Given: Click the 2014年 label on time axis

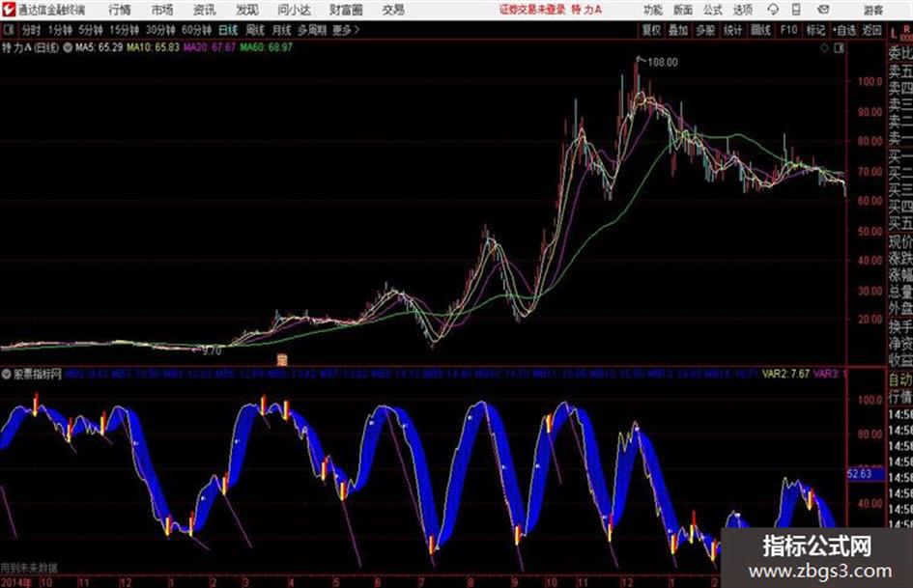Looking at the screenshot, I should pyautogui.click(x=16, y=581).
